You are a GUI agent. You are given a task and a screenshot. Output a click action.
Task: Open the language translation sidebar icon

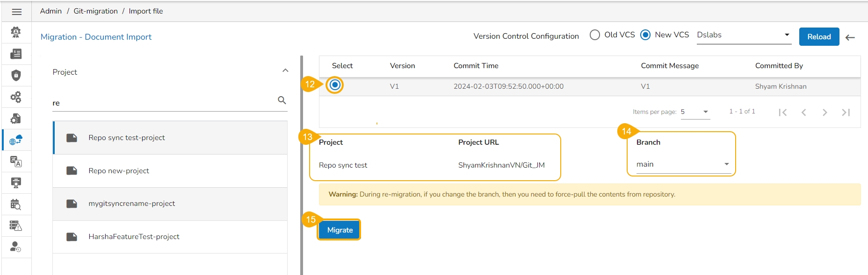click(16, 162)
